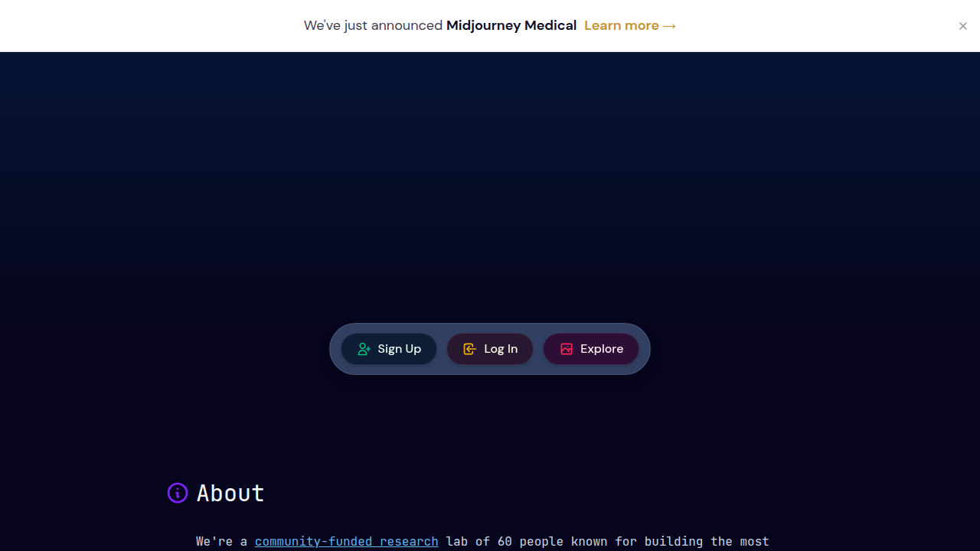Image resolution: width=980 pixels, height=551 pixels.
Task: Click the About info circle icon
Action: pyautogui.click(x=178, y=493)
